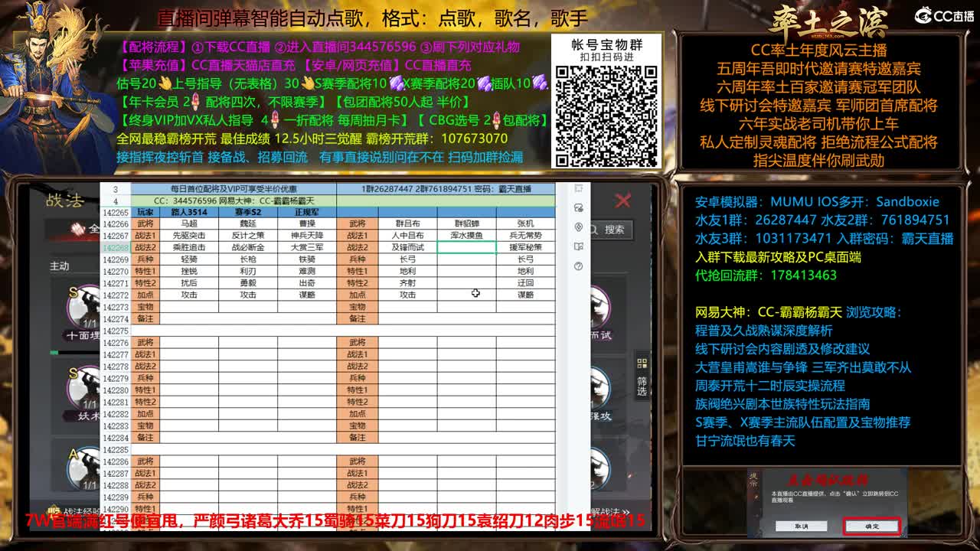Select the 1群26287447 group info cell
Image resolution: width=980 pixels, height=551 pixels.
pos(446,189)
